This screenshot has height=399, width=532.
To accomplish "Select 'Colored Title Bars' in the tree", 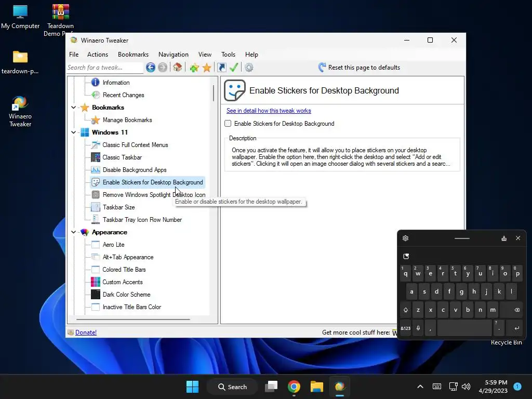I will pos(124,270).
